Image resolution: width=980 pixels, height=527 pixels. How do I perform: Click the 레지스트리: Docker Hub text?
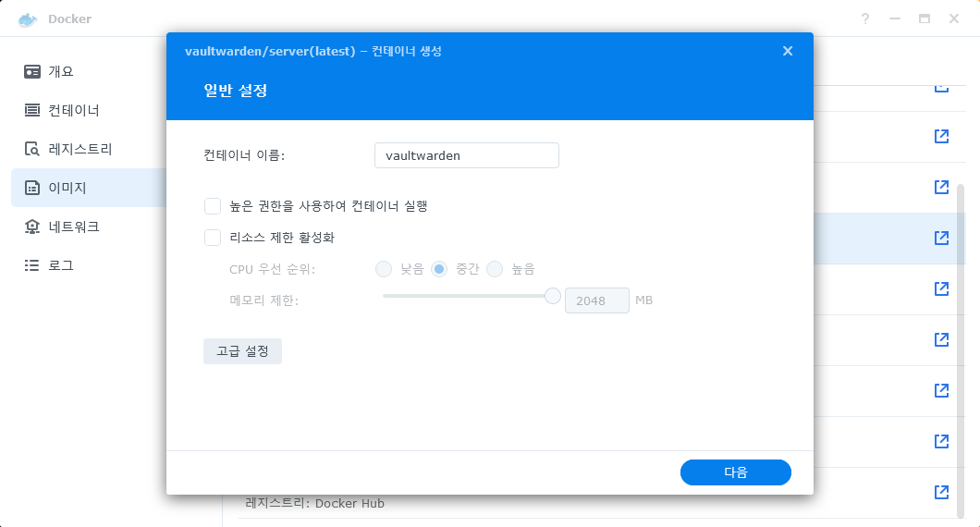315,503
